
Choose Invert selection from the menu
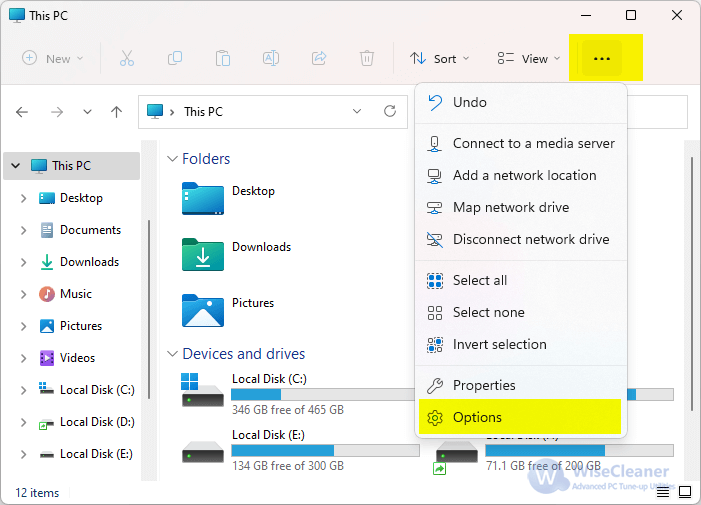coord(521,345)
